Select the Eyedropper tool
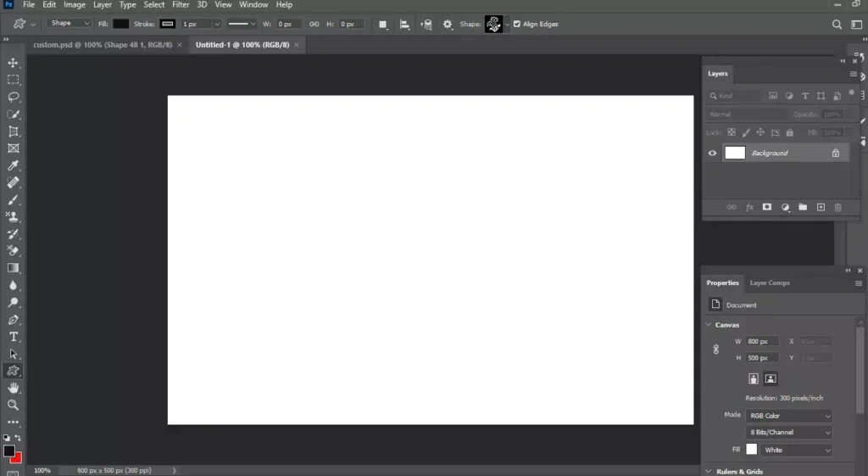This screenshot has height=476, width=868. pyautogui.click(x=14, y=165)
